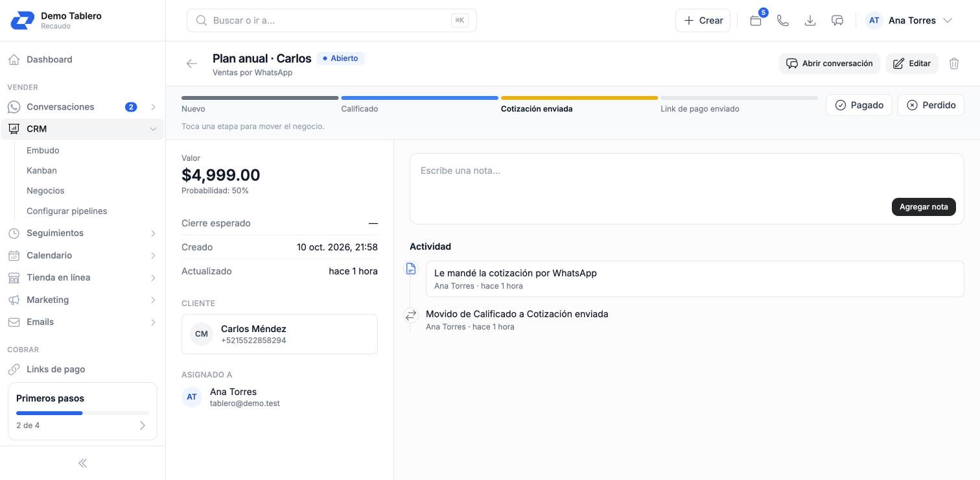Expand the Conversaciones submenu chevron
Image resolution: width=980 pixels, height=480 pixels.
pyautogui.click(x=153, y=107)
